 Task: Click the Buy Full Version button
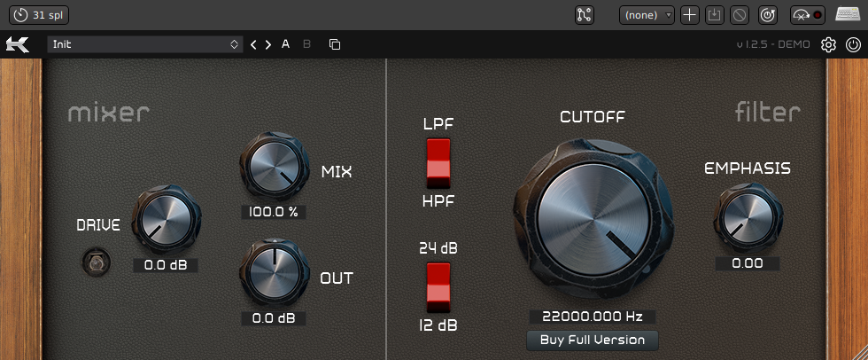point(593,340)
